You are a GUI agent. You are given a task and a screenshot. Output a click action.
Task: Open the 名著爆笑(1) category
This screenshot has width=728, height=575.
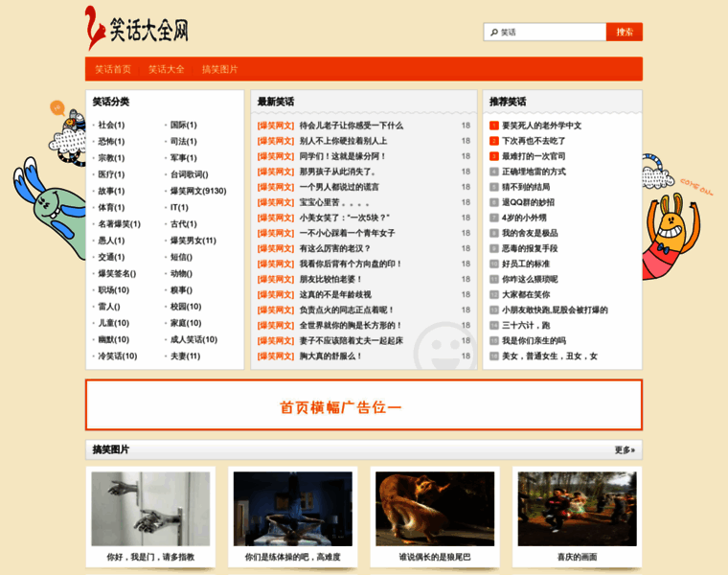[x=120, y=224]
